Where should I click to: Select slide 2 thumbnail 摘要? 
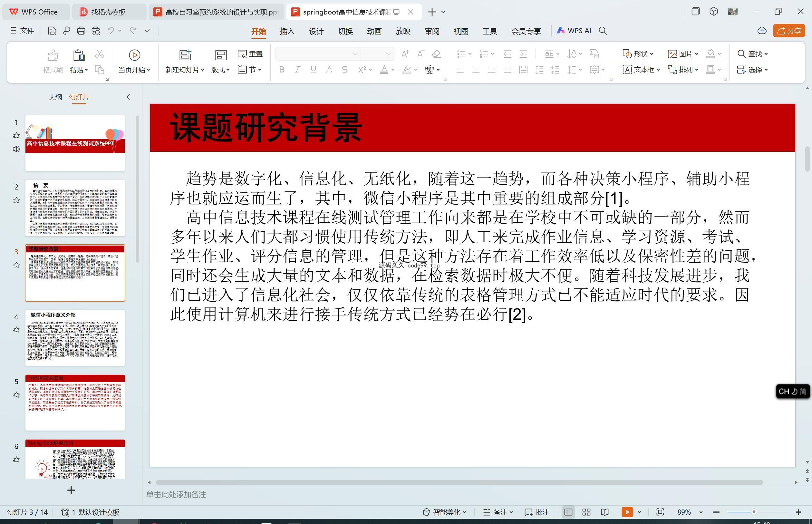coord(75,208)
